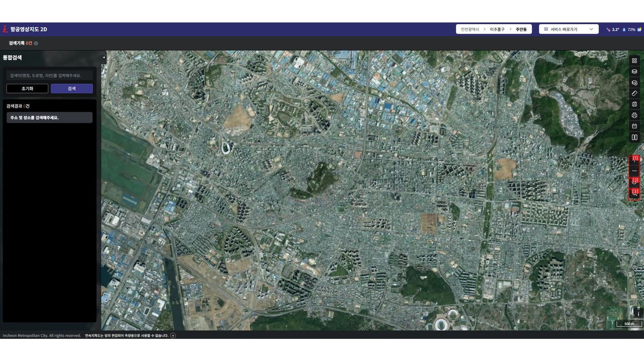This screenshot has width=644, height=362.
Task: Click the save map icon
Action: (x=634, y=104)
